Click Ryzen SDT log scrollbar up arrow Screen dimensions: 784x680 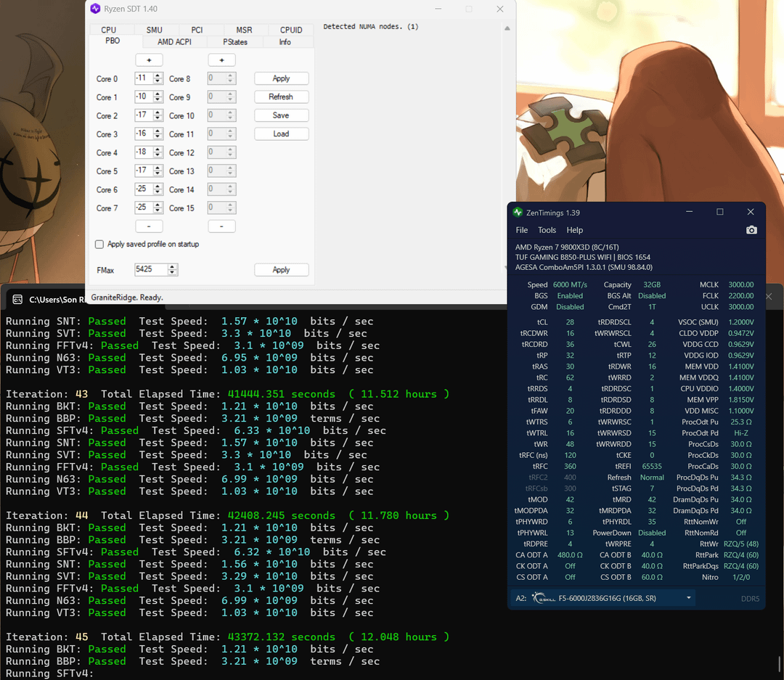click(507, 28)
